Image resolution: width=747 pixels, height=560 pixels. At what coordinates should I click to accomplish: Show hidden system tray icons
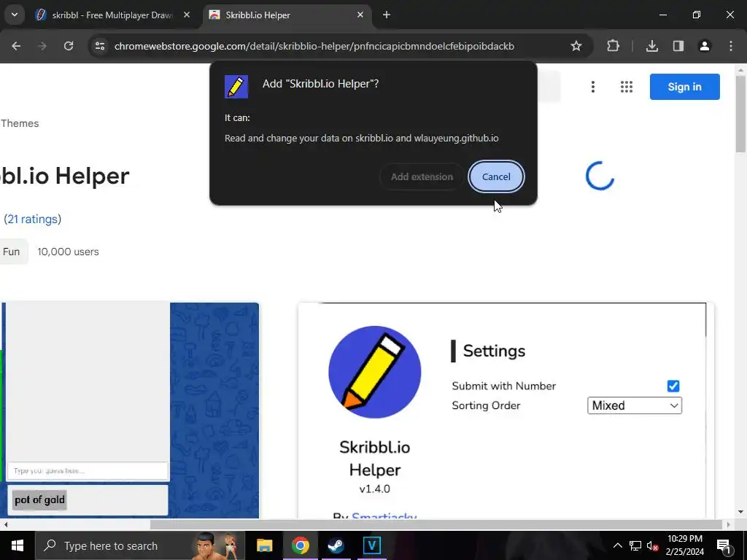617,545
